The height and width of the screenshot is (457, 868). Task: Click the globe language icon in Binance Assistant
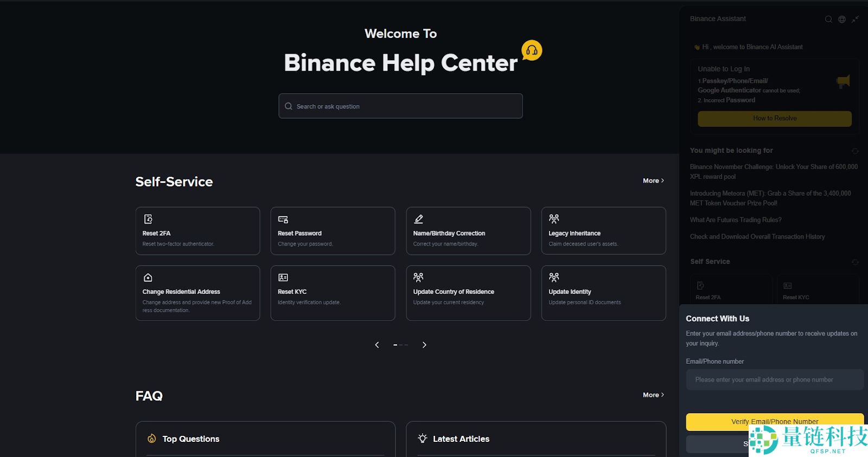[x=841, y=18]
